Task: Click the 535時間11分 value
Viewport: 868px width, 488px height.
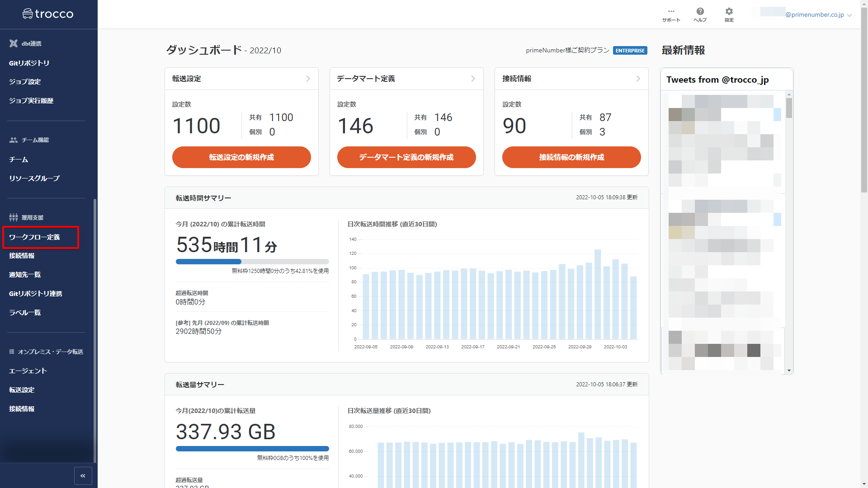Action: click(x=226, y=245)
